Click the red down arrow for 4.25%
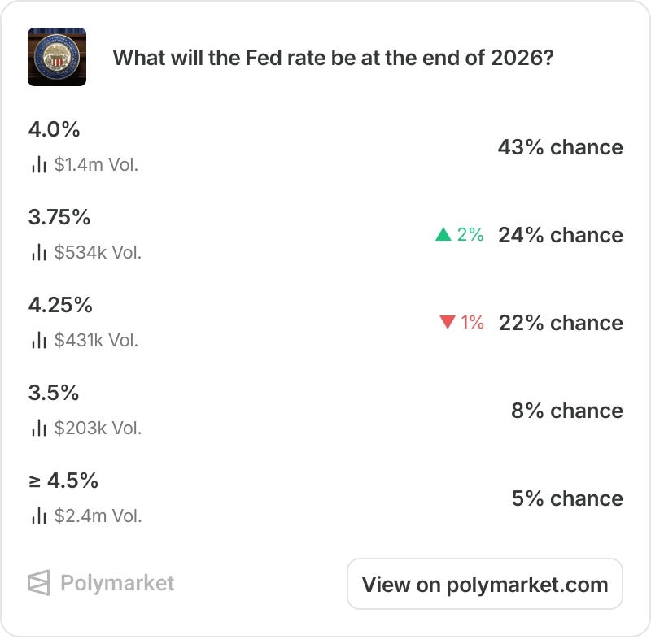 [447, 323]
